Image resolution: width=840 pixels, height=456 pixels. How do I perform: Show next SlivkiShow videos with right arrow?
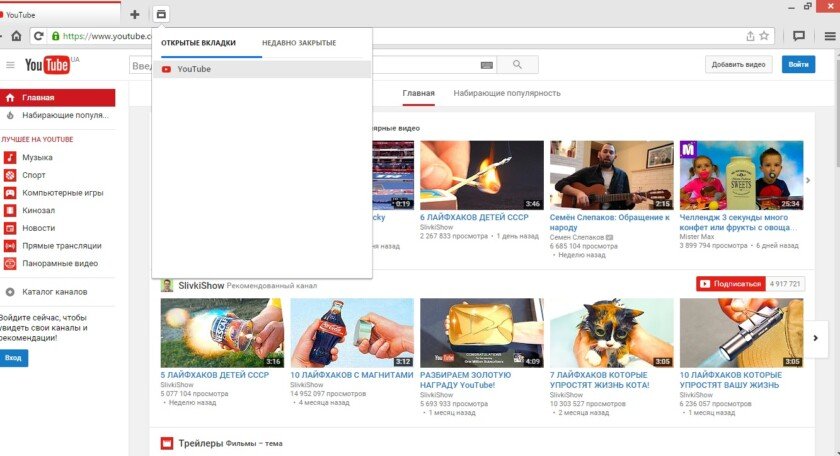point(815,338)
